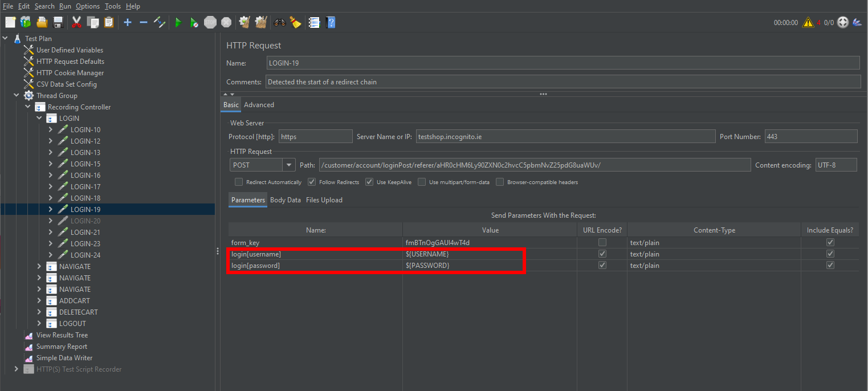Image resolution: width=868 pixels, height=391 pixels.
Task: Click the Server Name or IP field
Action: point(565,136)
